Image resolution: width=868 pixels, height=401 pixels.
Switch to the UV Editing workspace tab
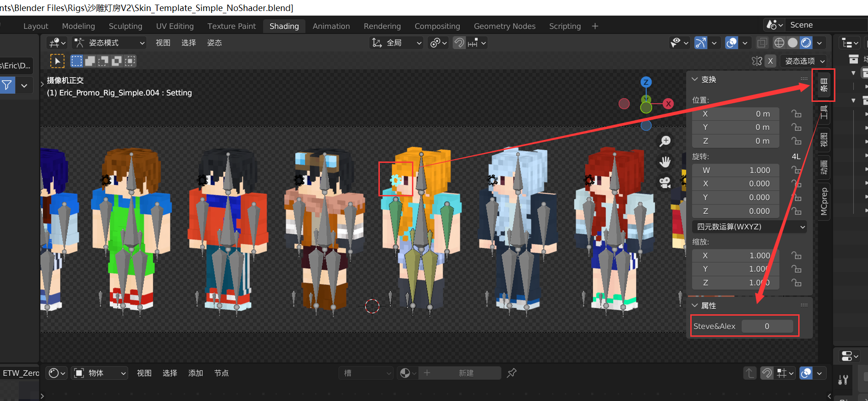coord(175,26)
